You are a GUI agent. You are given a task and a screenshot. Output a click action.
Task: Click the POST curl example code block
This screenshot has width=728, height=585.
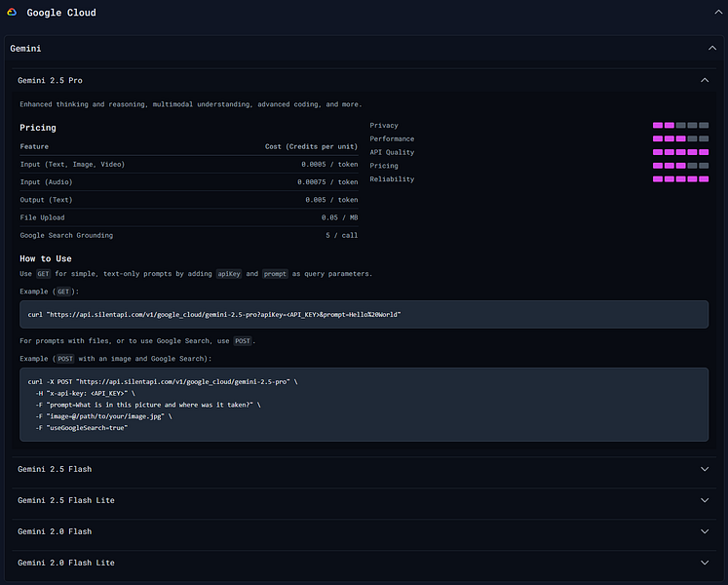click(364, 405)
